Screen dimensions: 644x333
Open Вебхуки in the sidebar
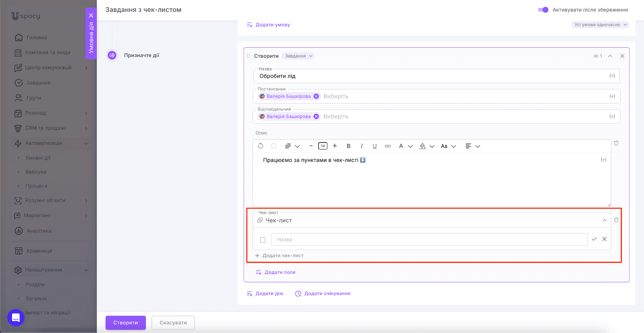(x=36, y=172)
